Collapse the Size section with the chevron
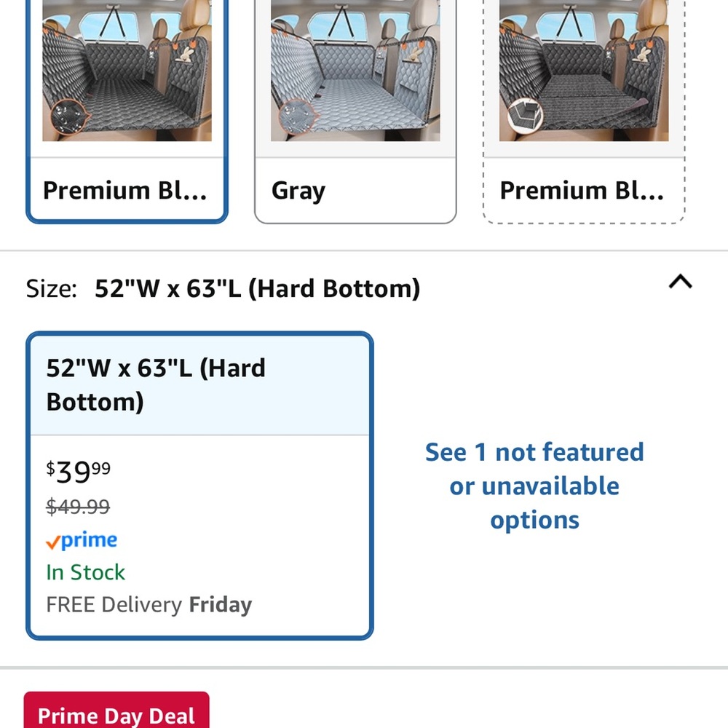Image resolution: width=728 pixels, height=728 pixels. coord(680,282)
